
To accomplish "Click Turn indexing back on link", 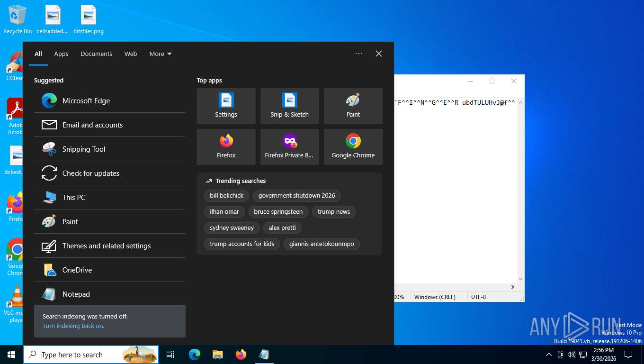I will [x=73, y=326].
